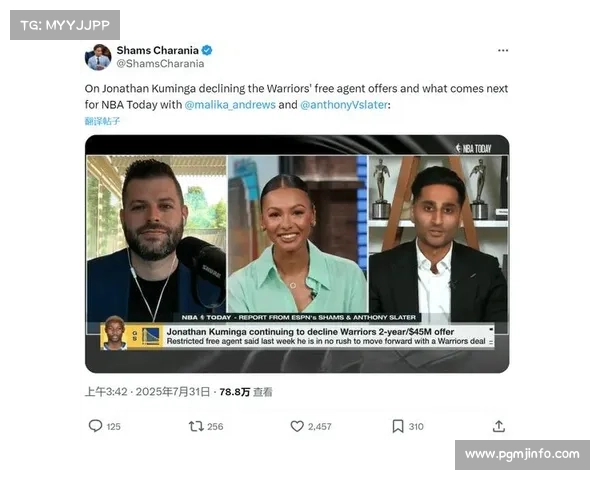The width and height of the screenshot is (600, 480).
Task: Click the 125 replies count
Action: click(114, 426)
